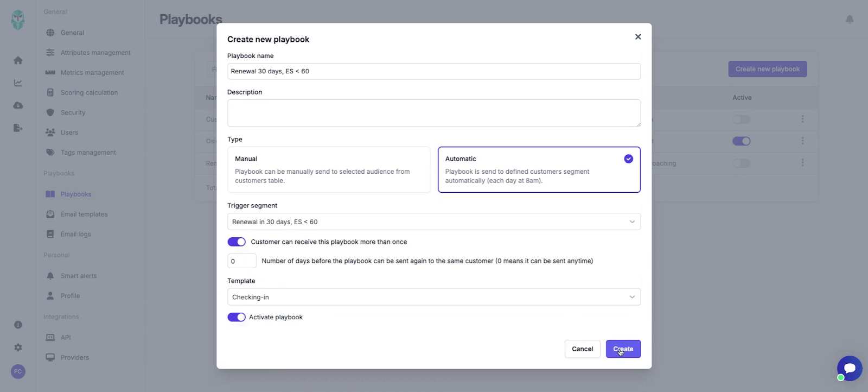The width and height of the screenshot is (868, 392).
Task: Click into the Description text area
Action: [x=433, y=113]
